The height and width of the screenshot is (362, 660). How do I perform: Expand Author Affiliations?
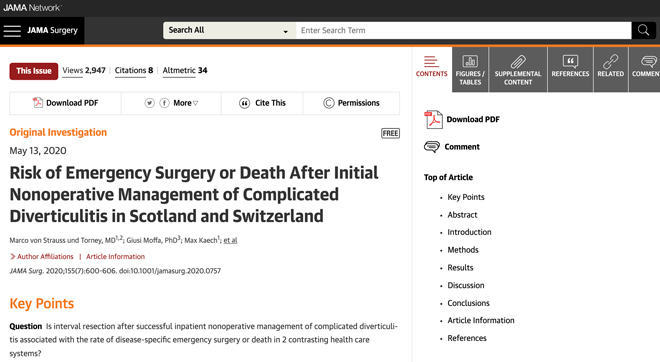click(x=42, y=256)
